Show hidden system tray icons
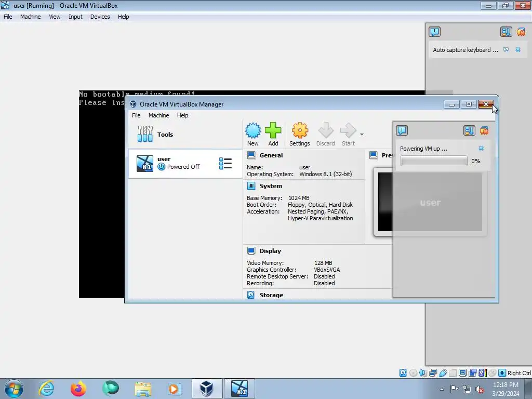The width and height of the screenshot is (532, 399). pos(442,389)
